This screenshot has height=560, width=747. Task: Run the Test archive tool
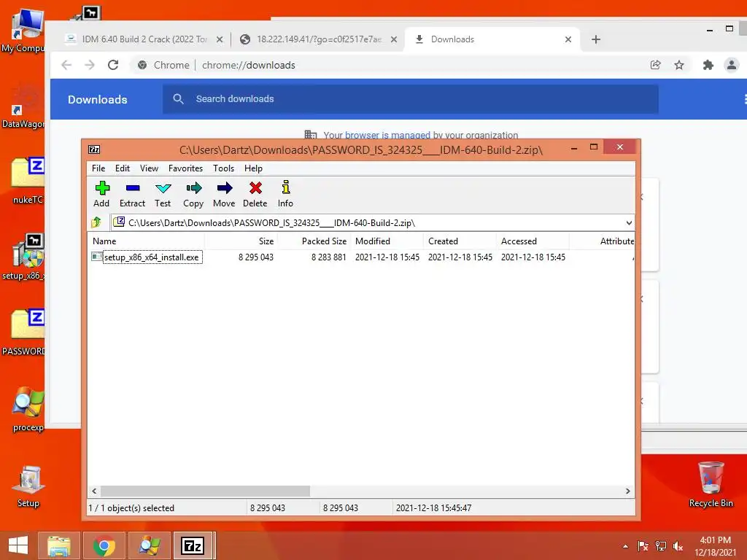[163, 194]
